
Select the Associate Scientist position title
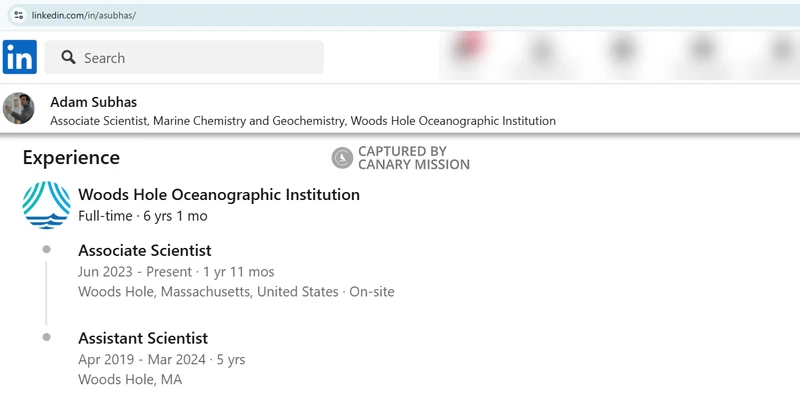point(144,250)
